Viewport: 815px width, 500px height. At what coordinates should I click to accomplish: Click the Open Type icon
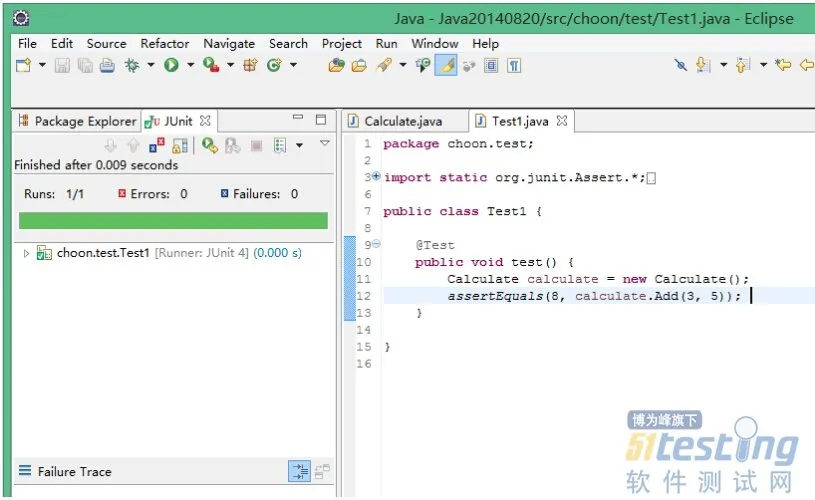tap(336, 65)
